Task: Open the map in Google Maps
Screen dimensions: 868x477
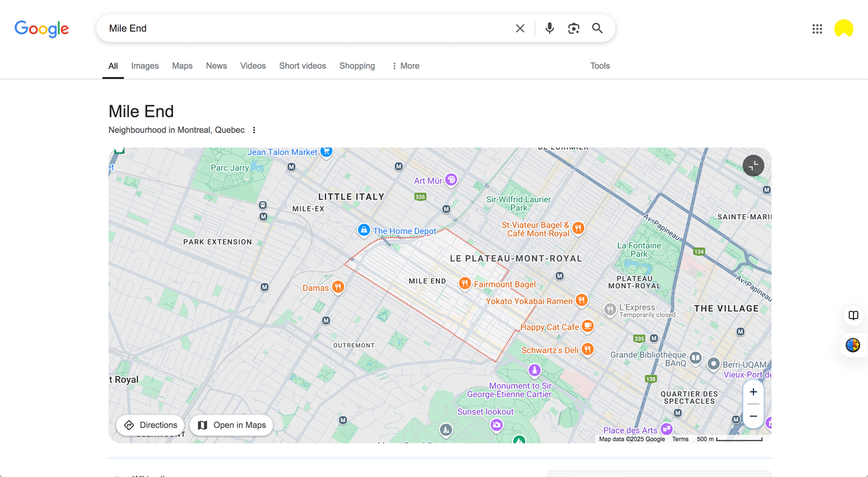Action: (231, 425)
